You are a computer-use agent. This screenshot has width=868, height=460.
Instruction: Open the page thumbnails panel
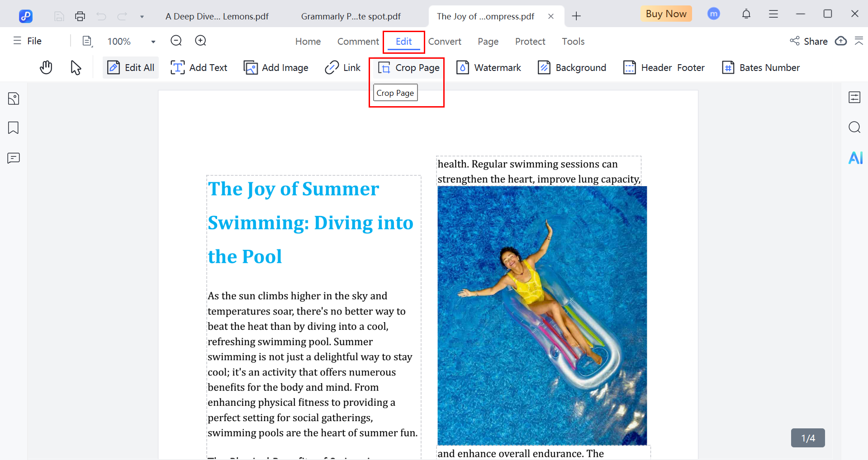[14, 99]
